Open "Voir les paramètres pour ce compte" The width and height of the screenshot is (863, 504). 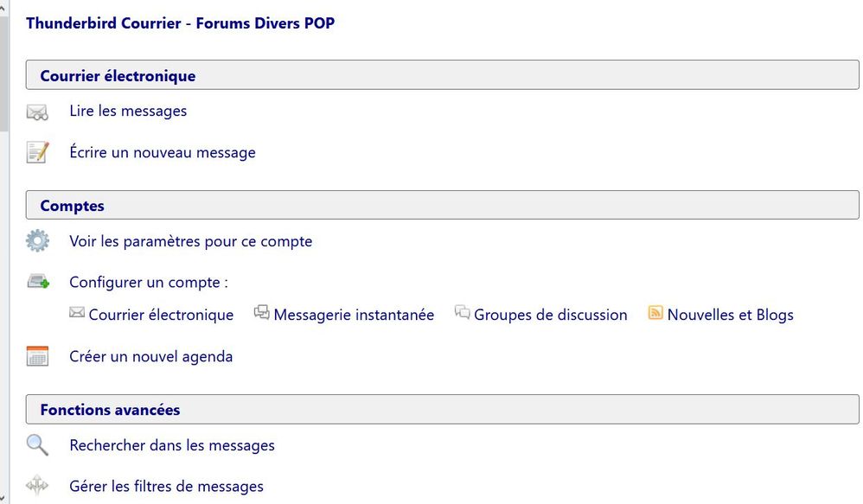(190, 241)
